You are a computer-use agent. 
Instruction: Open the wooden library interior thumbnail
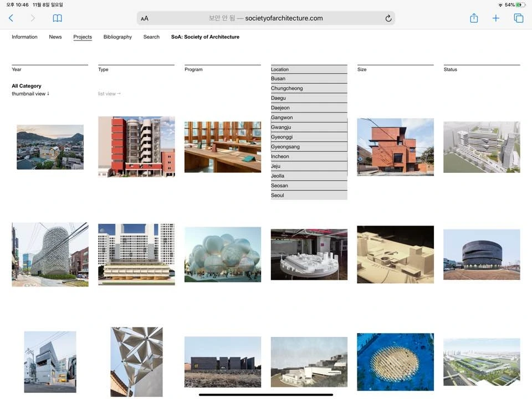click(223, 147)
